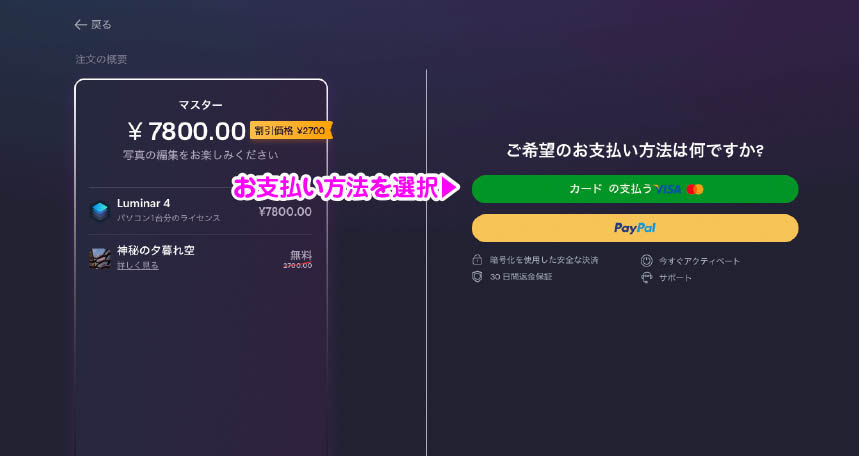Viewport: 859px width, 456px height.
Task: Click the Luminar 4 cube icon
Action: 100,211
